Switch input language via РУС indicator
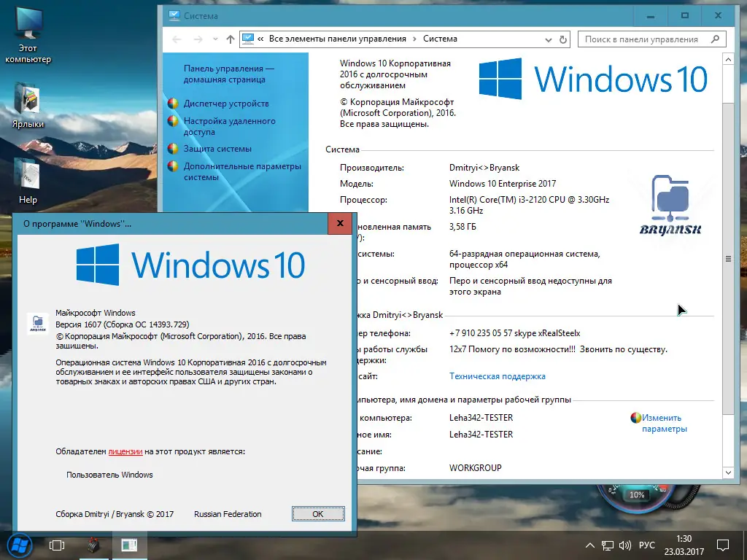This screenshot has height=560, width=747. (646, 545)
